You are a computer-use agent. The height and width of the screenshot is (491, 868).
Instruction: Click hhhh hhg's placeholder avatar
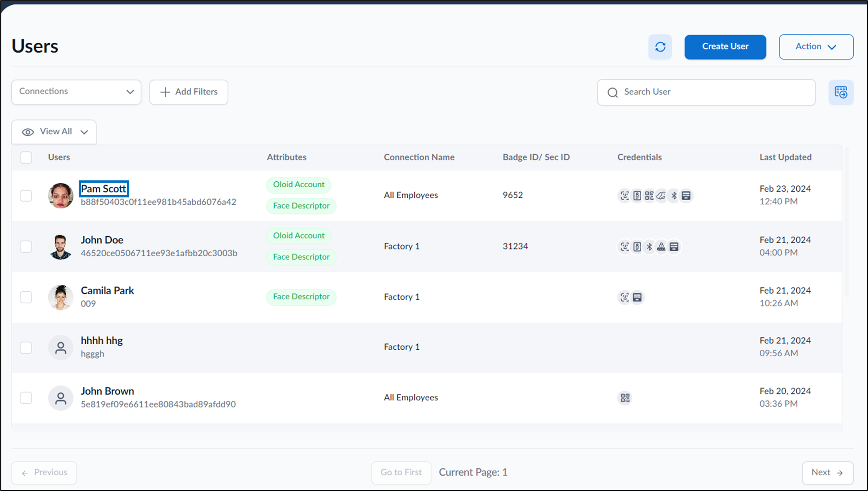pyautogui.click(x=61, y=347)
